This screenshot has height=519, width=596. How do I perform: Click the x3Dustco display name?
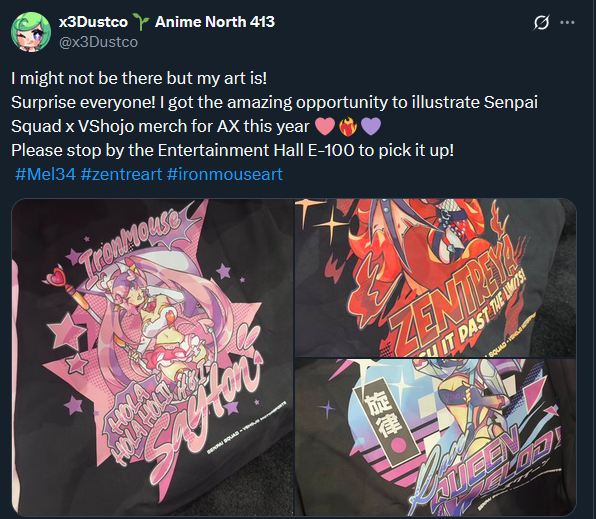point(93,22)
